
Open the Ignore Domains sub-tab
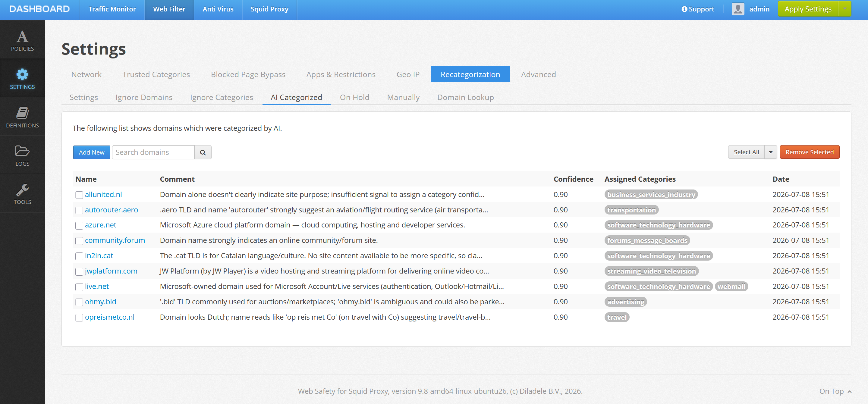pos(144,97)
